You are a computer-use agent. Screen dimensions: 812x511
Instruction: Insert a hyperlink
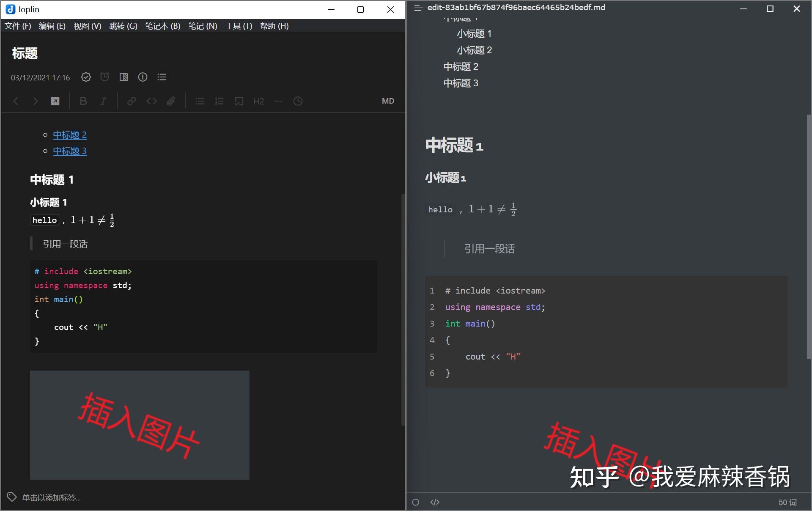132,101
